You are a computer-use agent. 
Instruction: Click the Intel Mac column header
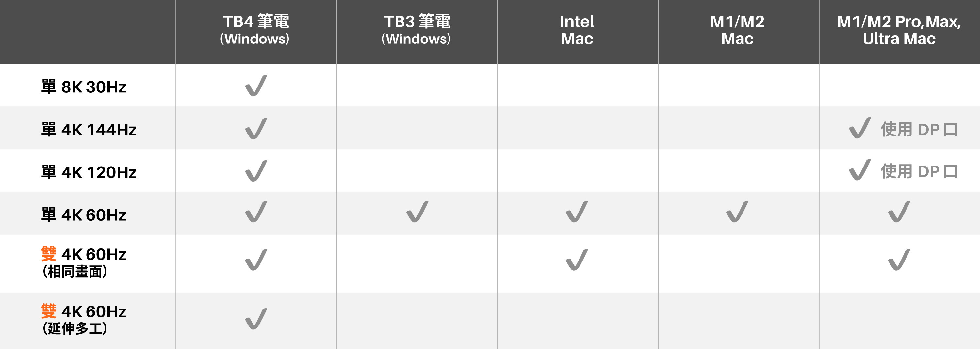click(577, 30)
